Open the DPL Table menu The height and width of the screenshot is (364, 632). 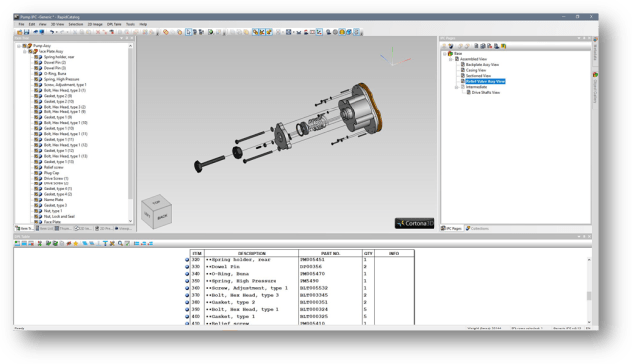point(115,24)
